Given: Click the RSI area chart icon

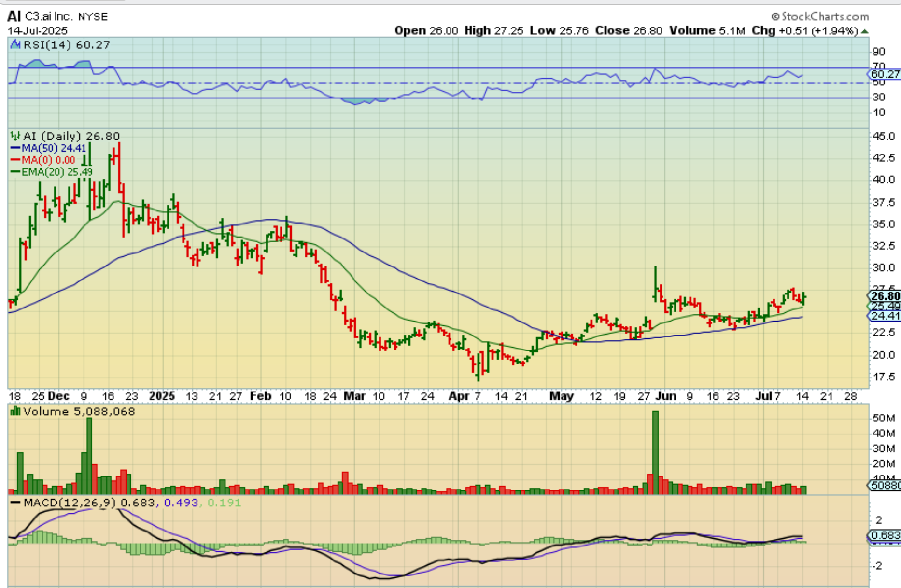Looking at the screenshot, I should click(15, 45).
